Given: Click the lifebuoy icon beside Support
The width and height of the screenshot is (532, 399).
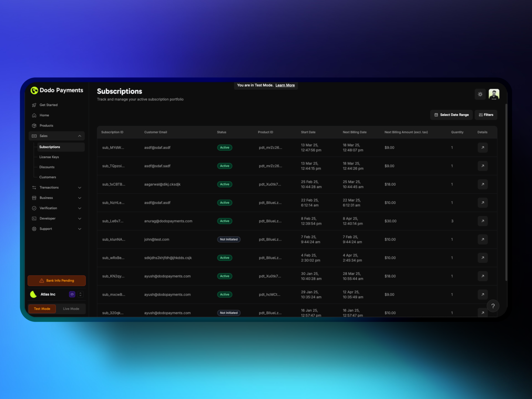Looking at the screenshot, I should 34,229.
